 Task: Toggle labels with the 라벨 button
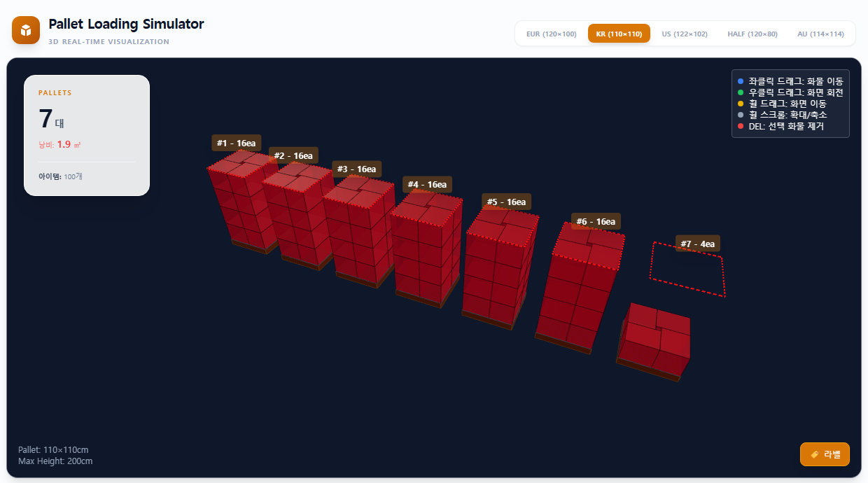click(x=825, y=454)
